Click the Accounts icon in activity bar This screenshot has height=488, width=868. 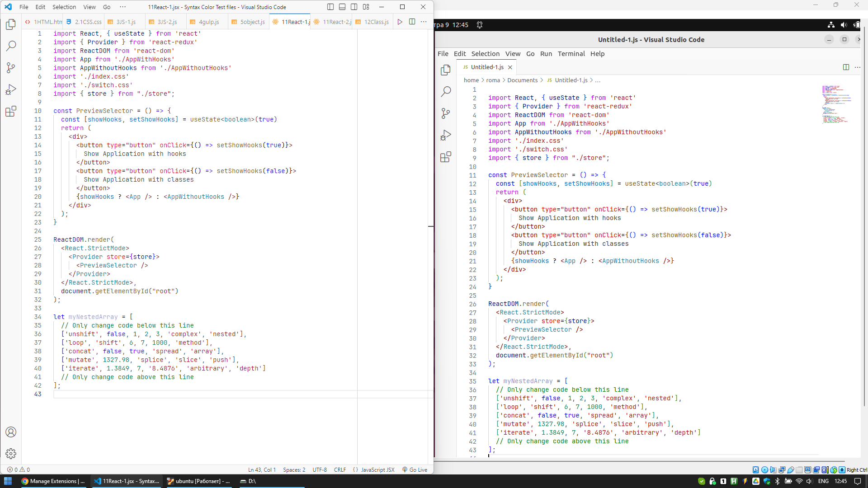point(11,432)
